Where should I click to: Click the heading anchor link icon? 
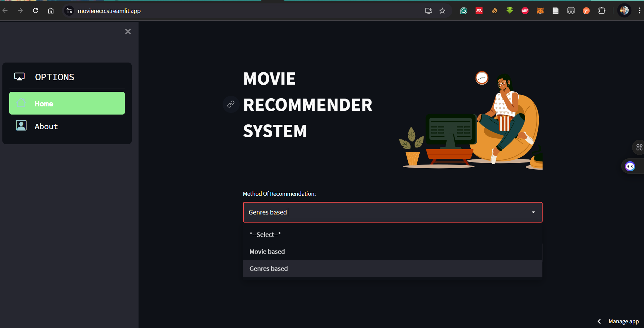coord(231,104)
